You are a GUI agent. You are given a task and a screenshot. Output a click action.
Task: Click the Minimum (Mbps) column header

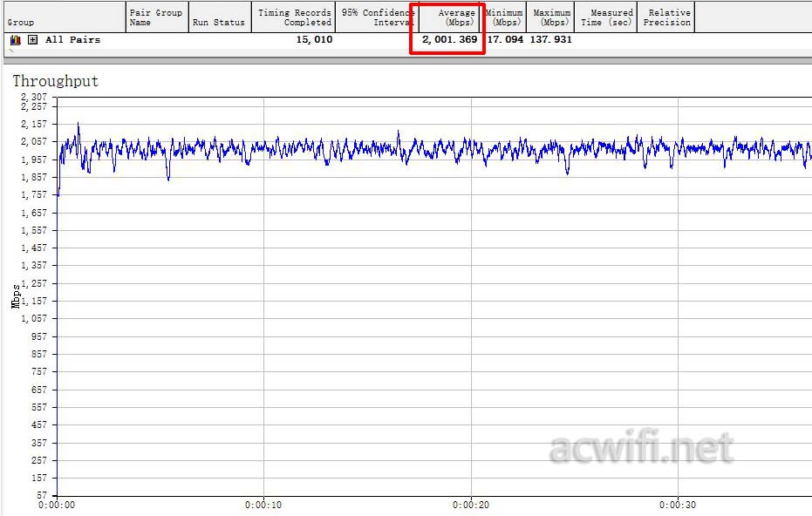click(503, 17)
